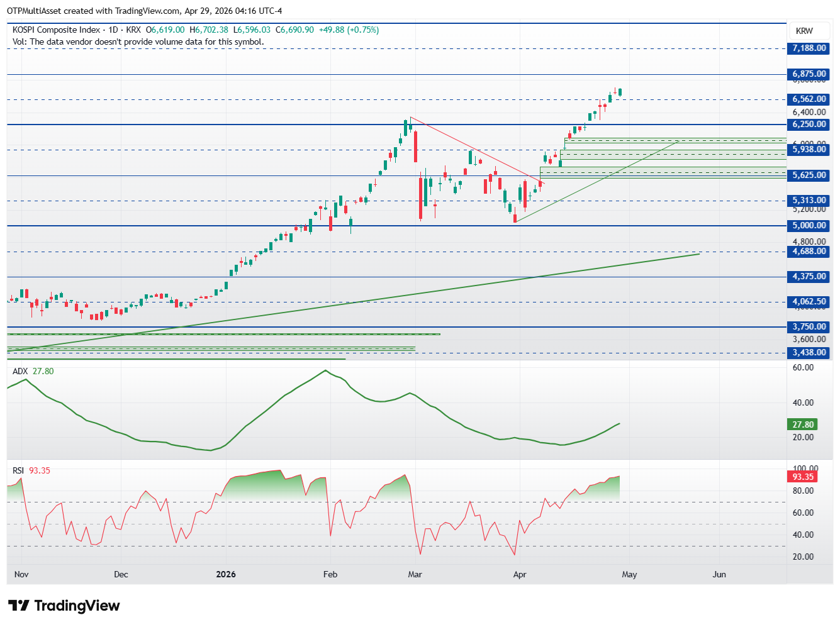Click the May label on time axis
The image size is (840, 627).
pyautogui.click(x=630, y=574)
